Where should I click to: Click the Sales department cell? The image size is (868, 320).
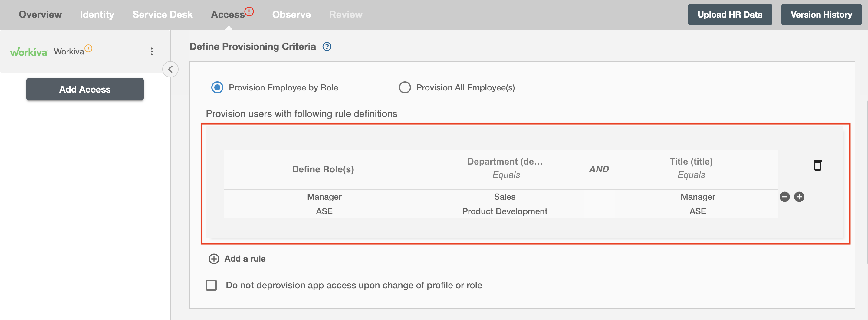505,197
